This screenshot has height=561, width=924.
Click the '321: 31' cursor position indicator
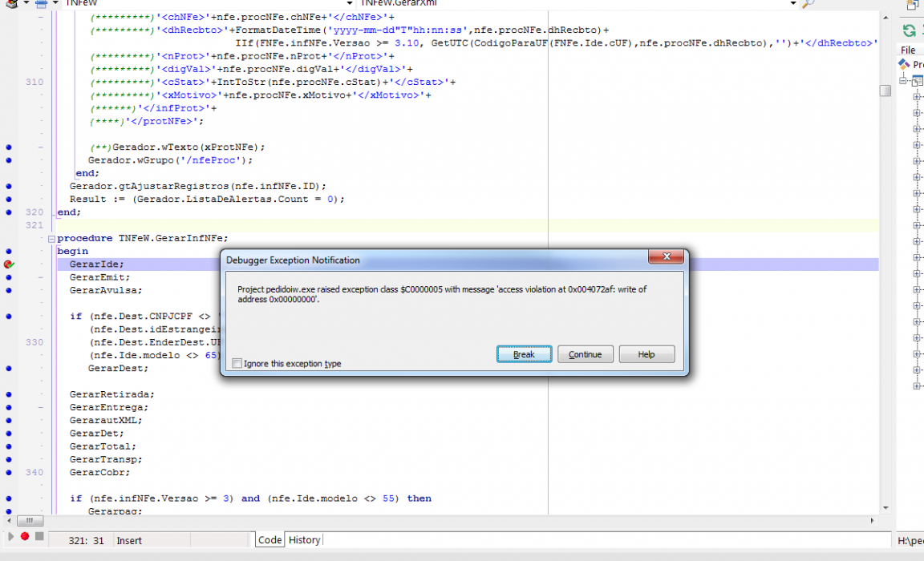click(x=86, y=540)
